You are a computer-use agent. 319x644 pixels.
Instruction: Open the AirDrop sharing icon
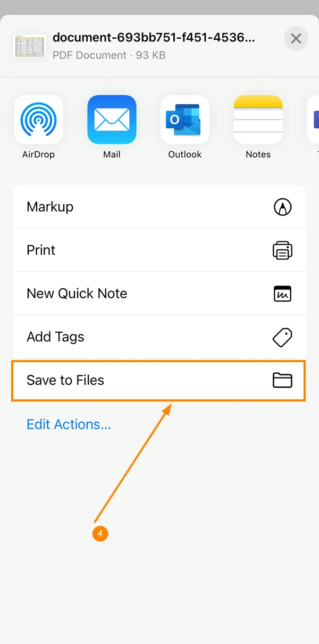tap(38, 120)
